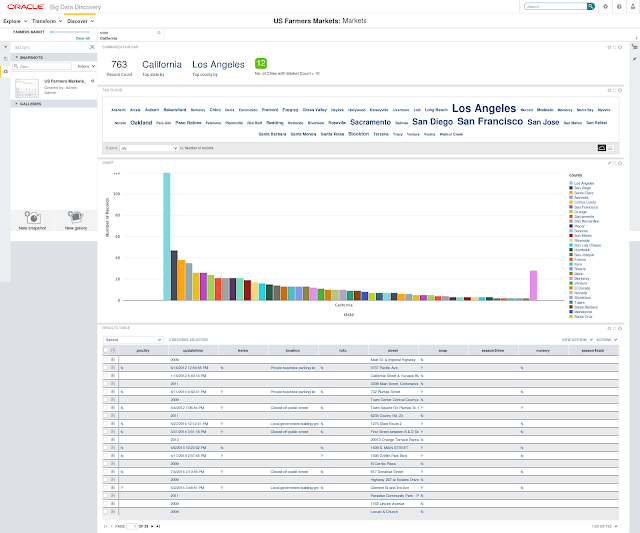Click the tall Los Angeles chart bar

167,237
